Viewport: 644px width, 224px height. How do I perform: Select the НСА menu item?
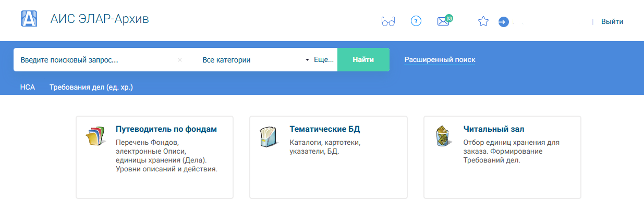coord(28,87)
